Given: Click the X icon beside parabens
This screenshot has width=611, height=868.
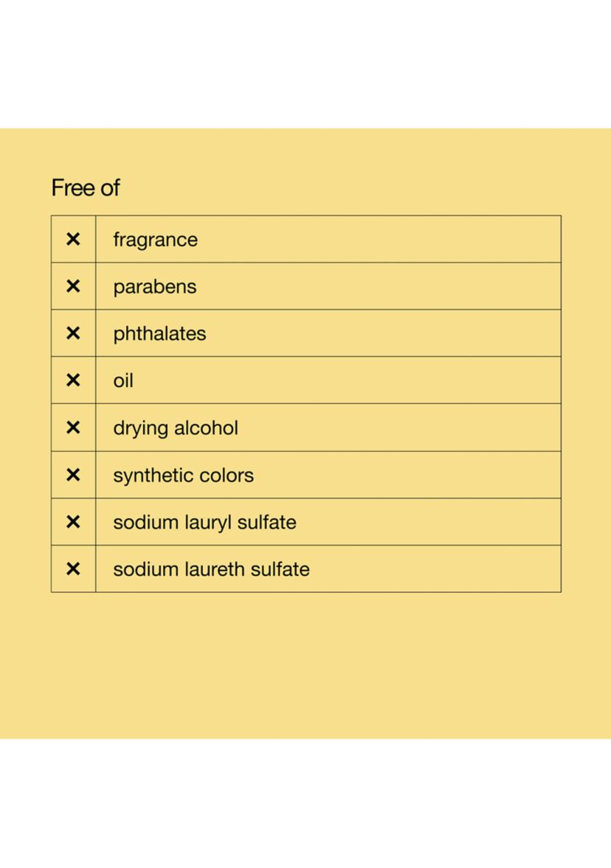Looking at the screenshot, I should pos(73,286).
